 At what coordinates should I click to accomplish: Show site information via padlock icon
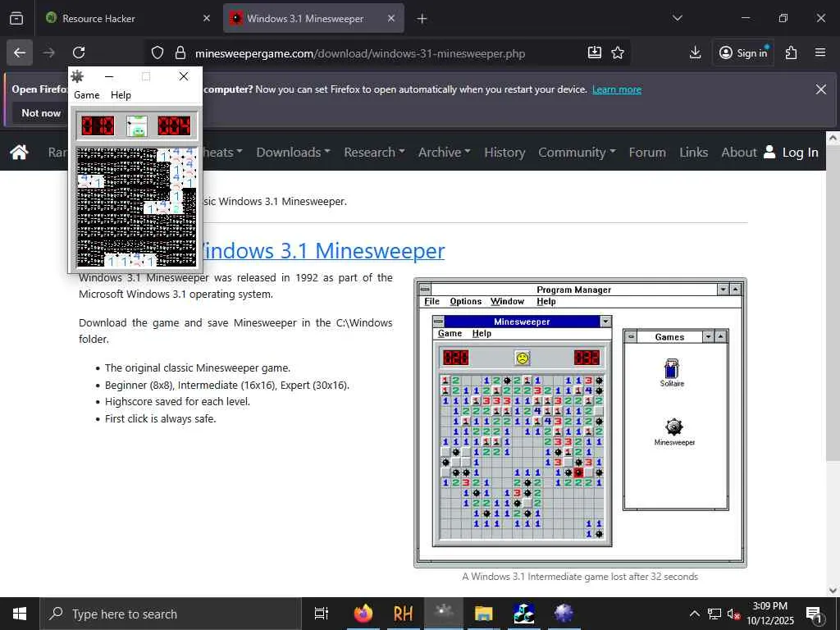(180, 52)
